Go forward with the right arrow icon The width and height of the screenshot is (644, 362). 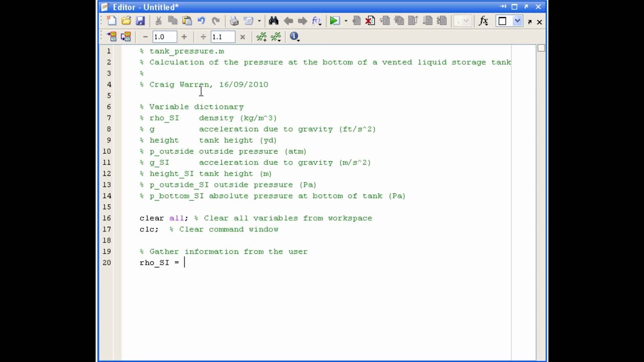pos(302,21)
